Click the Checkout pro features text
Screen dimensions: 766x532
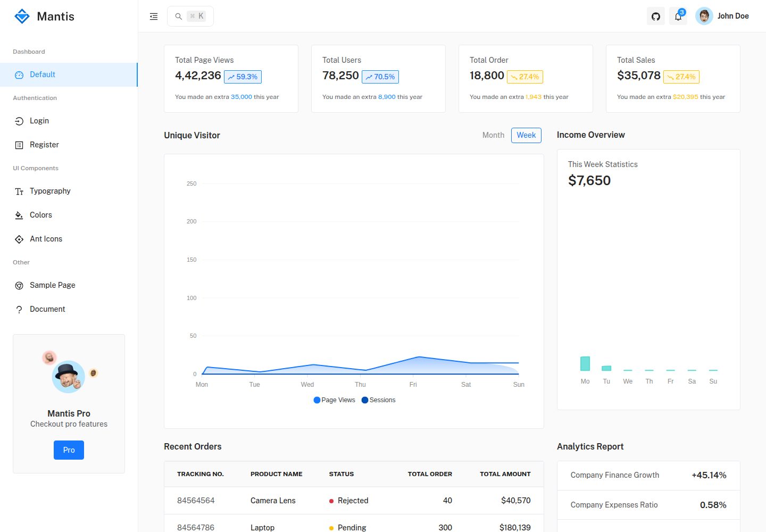[x=69, y=424]
